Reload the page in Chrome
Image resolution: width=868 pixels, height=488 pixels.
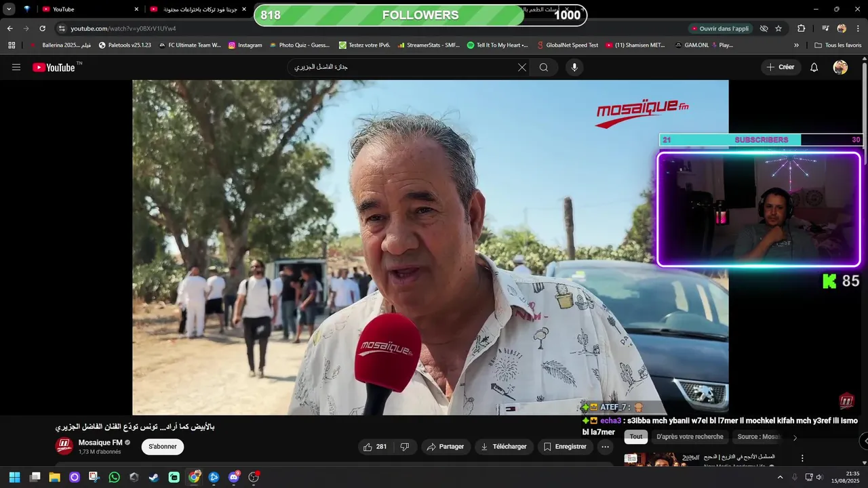(x=42, y=28)
